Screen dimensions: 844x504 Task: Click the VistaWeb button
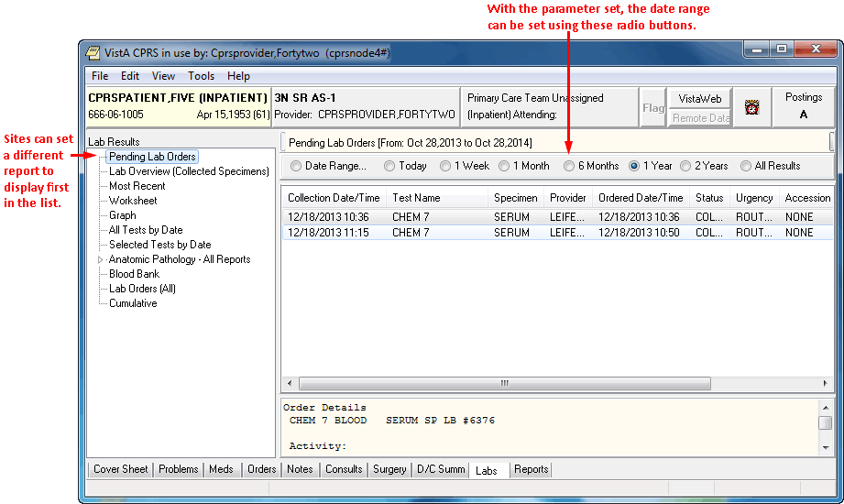(700, 99)
